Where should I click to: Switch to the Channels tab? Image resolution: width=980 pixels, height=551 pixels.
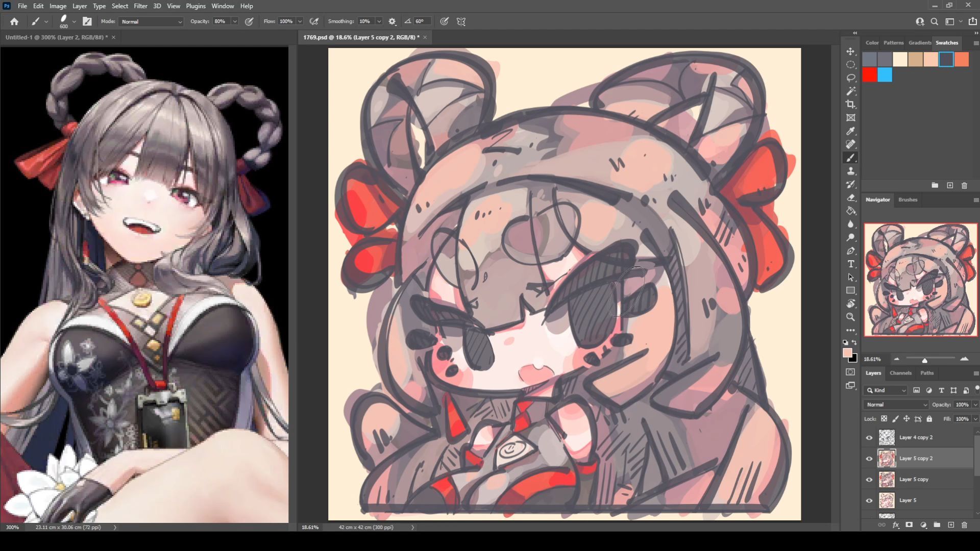900,373
